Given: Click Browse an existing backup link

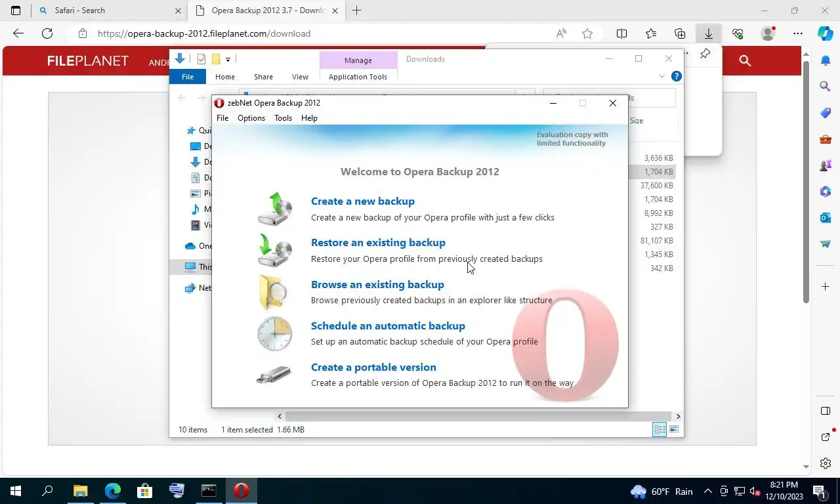Looking at the screenshot, I should click(x=377, y=285).
